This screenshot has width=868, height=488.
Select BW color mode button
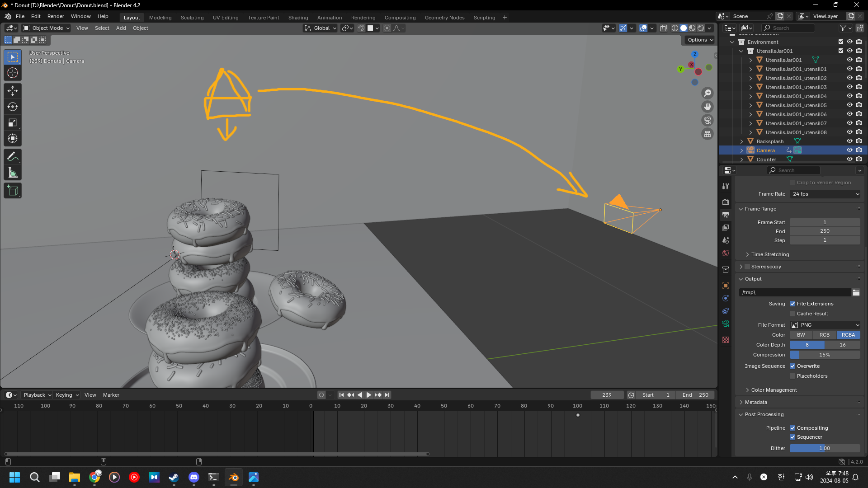click(x=801, y=335)
